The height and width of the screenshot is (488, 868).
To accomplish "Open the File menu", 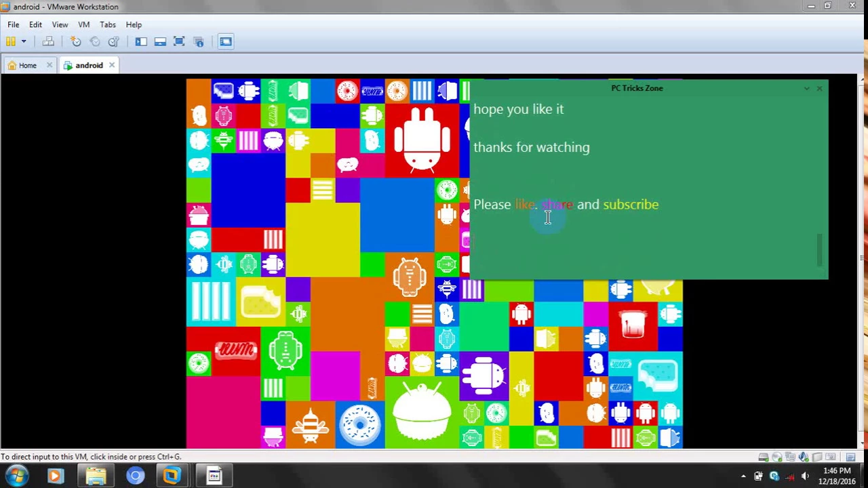I will click(14, 24).
